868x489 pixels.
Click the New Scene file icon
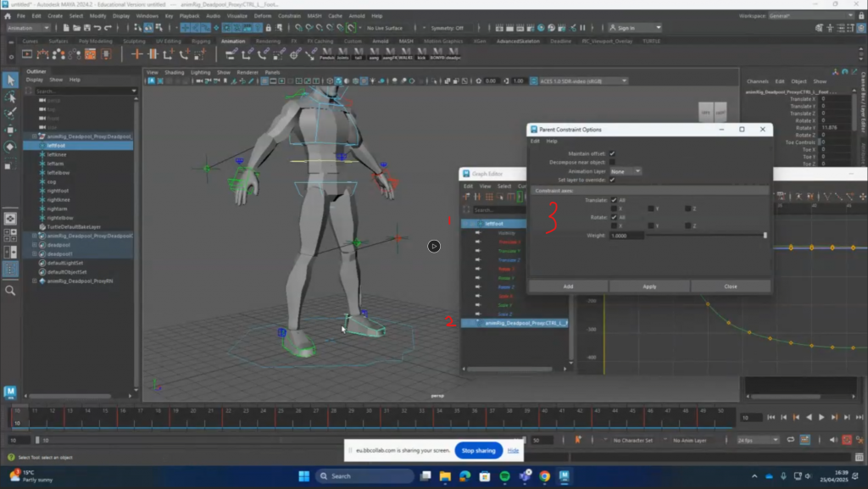tap(66, 28)
